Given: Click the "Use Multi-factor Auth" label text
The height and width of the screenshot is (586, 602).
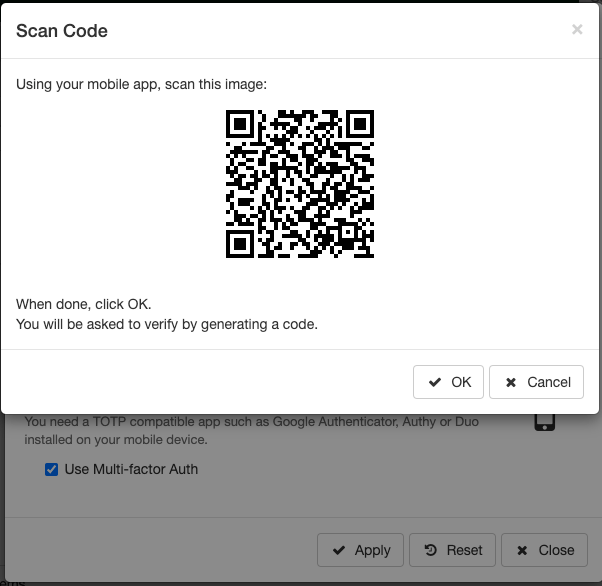Looking at the screenshot, I should [131, 469].
